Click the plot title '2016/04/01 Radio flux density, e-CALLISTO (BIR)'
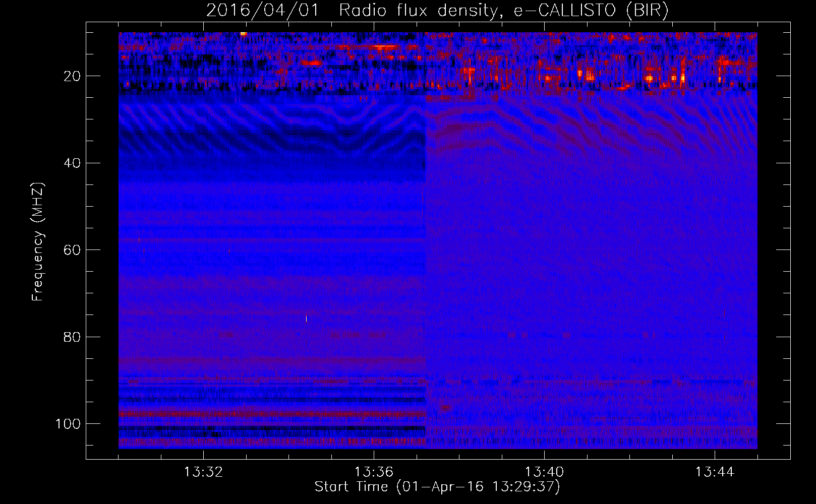This screenshot has width=816, height=504. tap(437, 11)
